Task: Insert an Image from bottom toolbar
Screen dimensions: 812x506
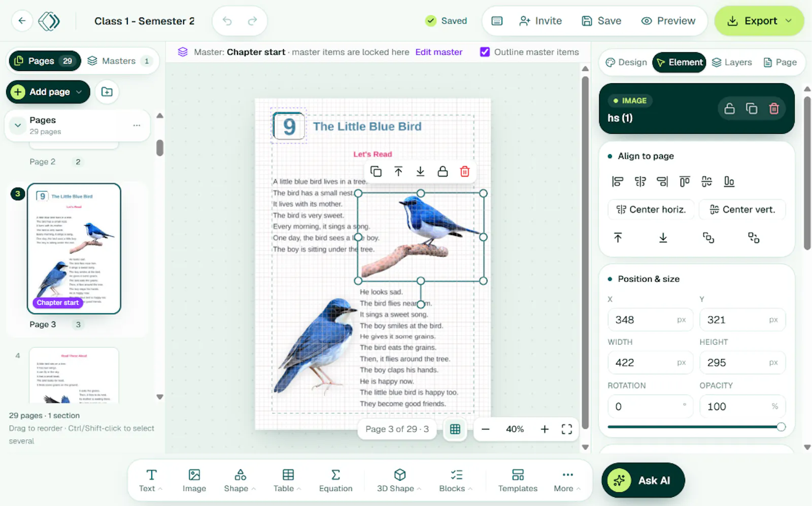Action: [x=194, y=481]
